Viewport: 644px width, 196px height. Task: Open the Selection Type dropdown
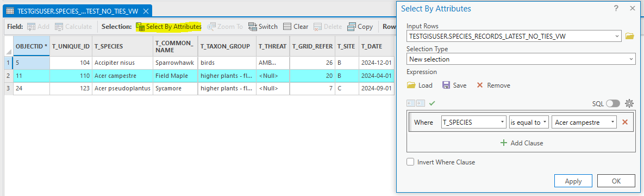click(632, 59)
